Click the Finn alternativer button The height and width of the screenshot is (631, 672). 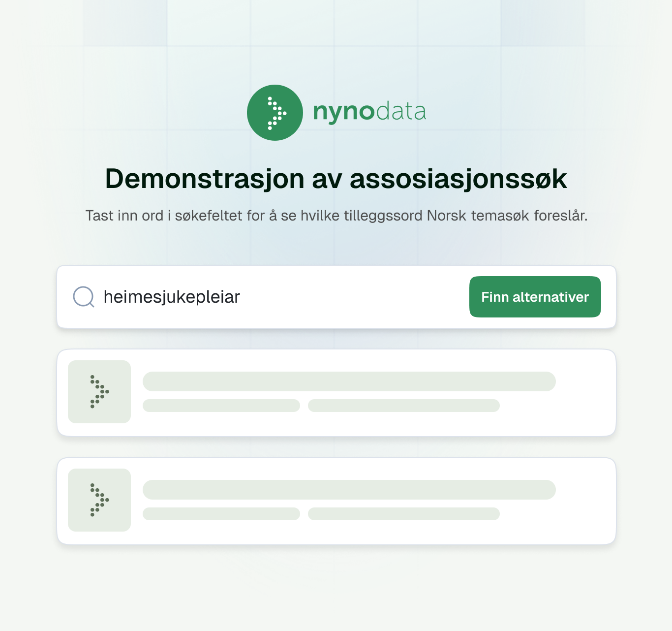click(535, 297)
